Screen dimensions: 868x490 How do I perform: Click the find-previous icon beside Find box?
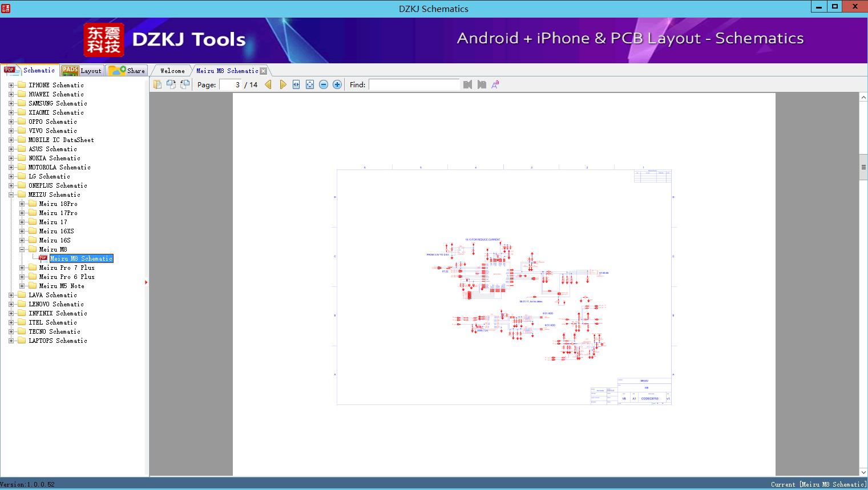click(x=467, y=84)
